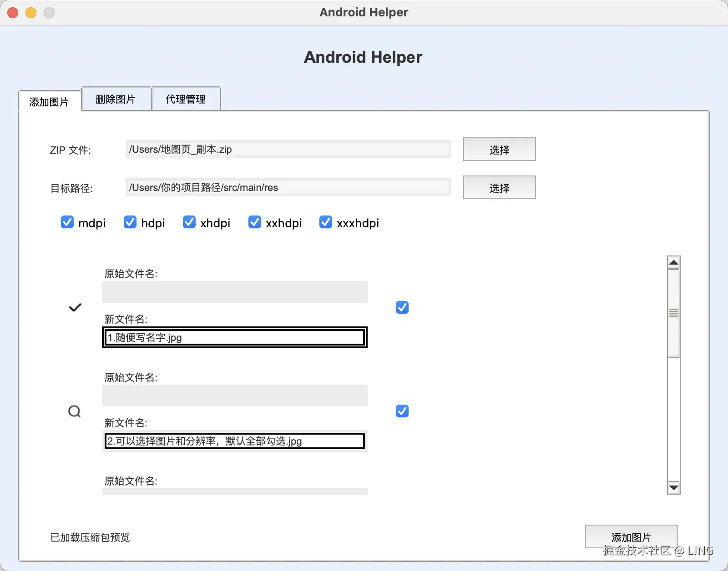Click the first 原始文件名 grey field
The height and width of the screenshot is (571, 728).
coord(235,292)
